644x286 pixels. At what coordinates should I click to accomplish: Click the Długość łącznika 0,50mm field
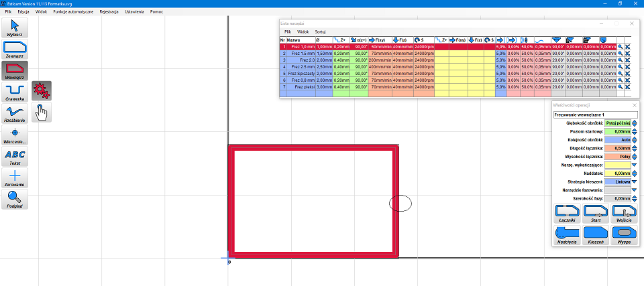click(617, 148)
